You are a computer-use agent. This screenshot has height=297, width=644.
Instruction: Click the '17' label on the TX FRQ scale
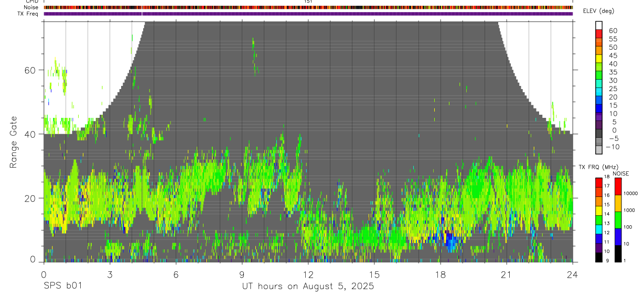click(607, 186)
